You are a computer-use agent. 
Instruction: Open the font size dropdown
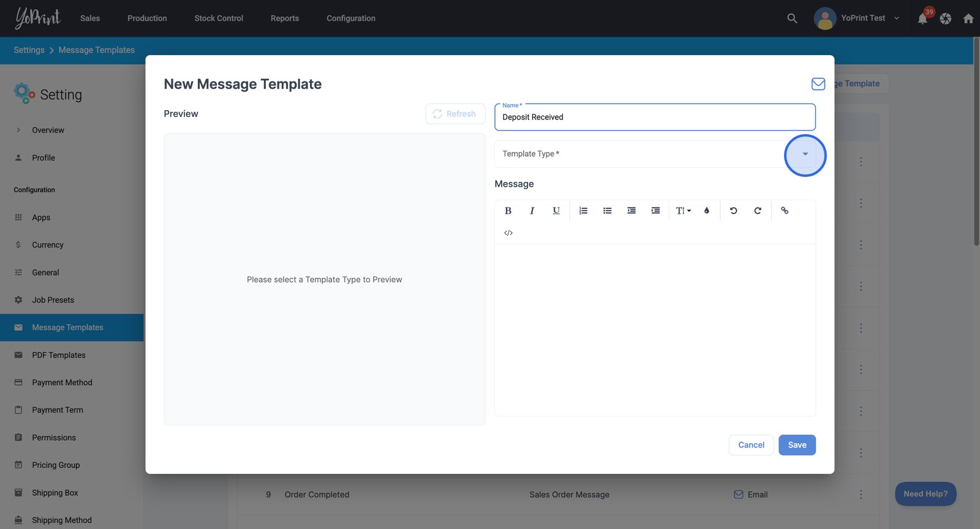click(x=683, y=211)
